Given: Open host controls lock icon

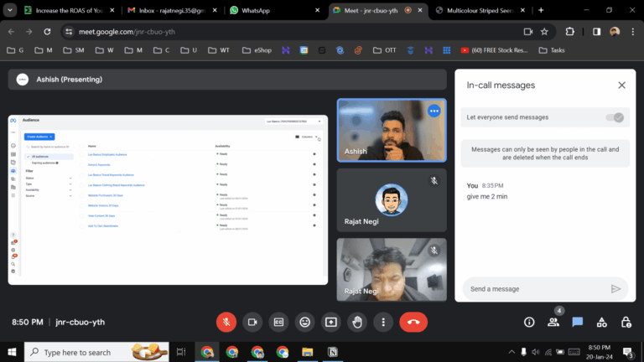Looking at the screenshot, I should coord(626,322).
